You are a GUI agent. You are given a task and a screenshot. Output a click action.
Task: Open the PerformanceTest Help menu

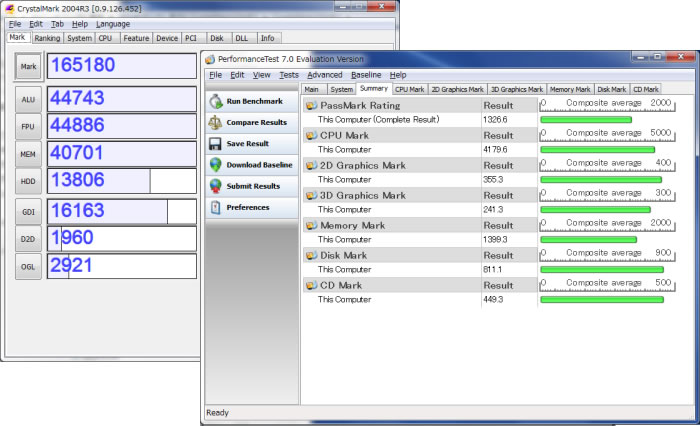(x=398, y=75)
